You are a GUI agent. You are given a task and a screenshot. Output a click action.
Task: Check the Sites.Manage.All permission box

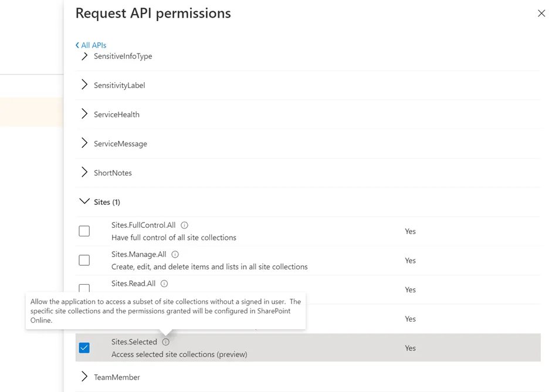coord(84,260)
